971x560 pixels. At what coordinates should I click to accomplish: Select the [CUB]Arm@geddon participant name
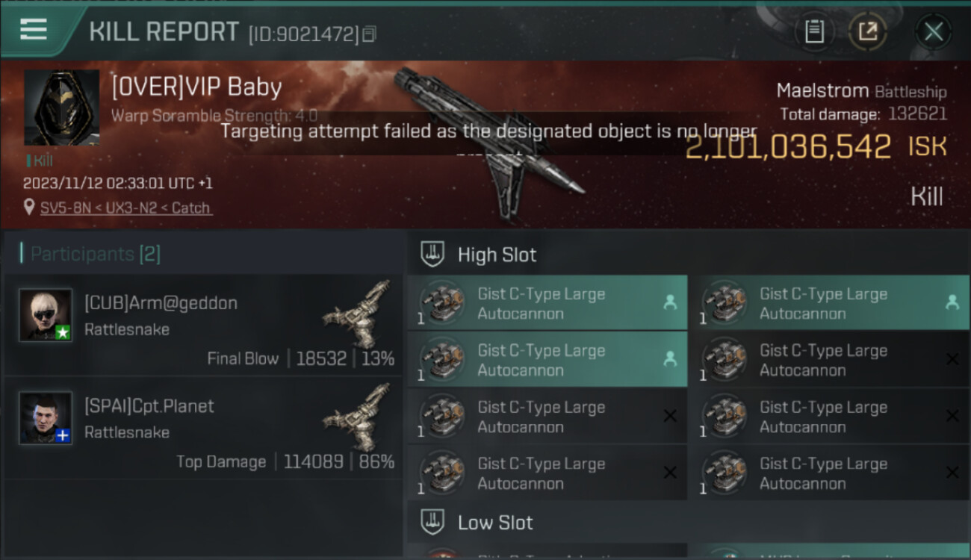click(161, 303)
